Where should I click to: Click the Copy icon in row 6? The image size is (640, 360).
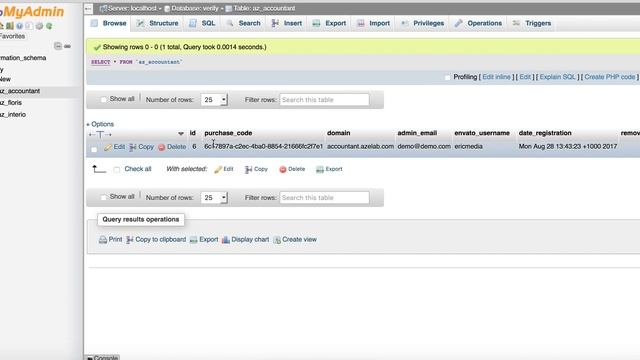(x=133, y=147)
